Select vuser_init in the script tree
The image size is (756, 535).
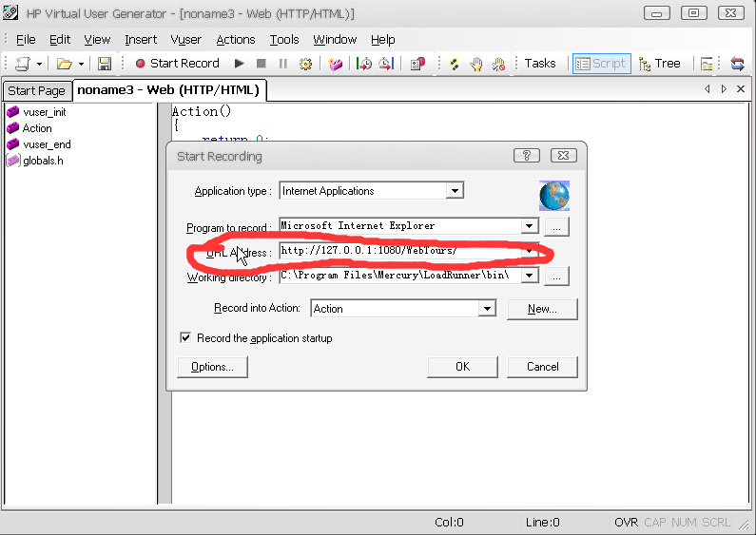(44, 112)
